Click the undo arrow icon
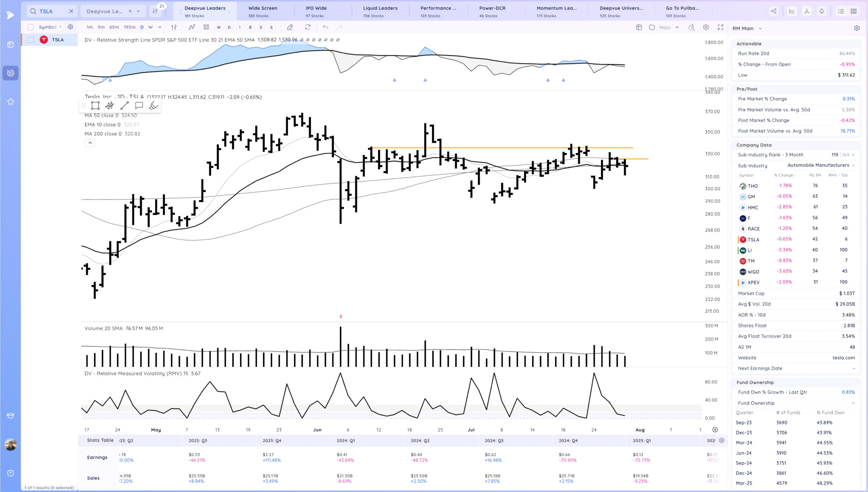The width and height of the screenshot is (868, 492). point(325,27)
